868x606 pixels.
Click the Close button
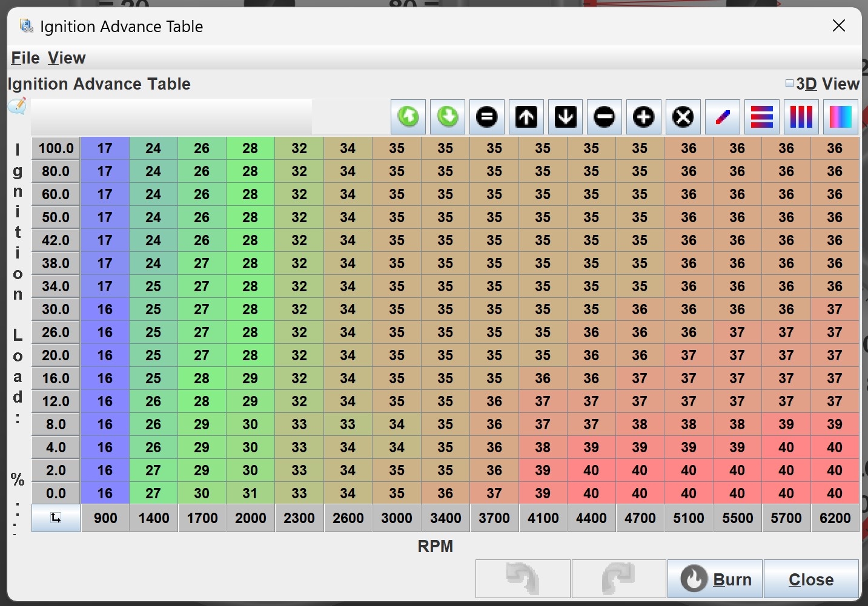pos(810,579)
